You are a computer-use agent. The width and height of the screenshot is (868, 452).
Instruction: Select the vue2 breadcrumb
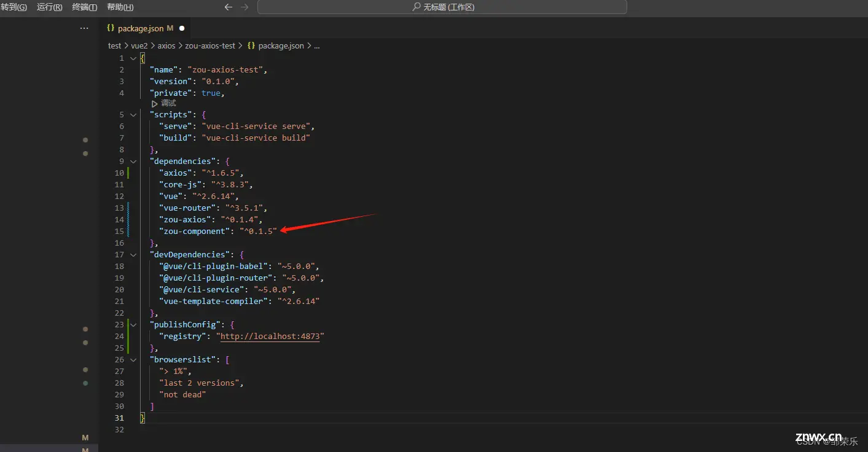coord(140,45)
